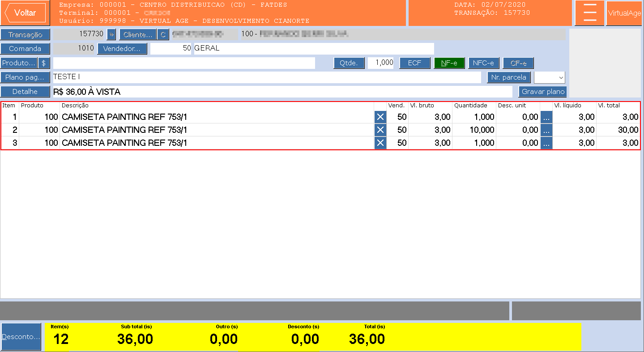The width and height of the screenshot is (644, 352).
Task: Select the ECF document type
Action: [415, 63]
